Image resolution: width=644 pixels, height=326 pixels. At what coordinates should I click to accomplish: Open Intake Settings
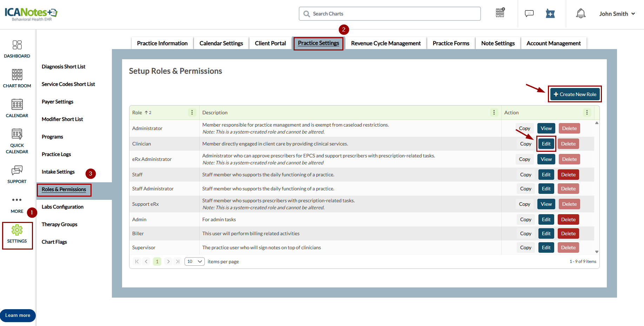[x=58, y=172]
